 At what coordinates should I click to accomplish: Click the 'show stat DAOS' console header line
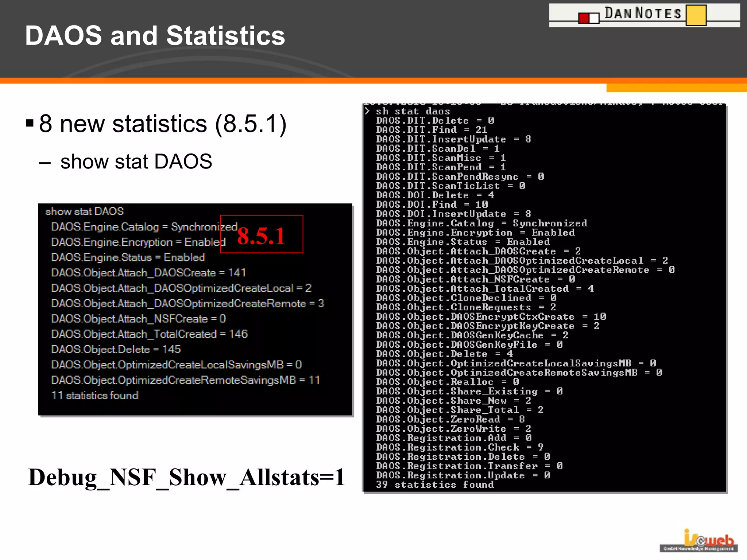85,211
